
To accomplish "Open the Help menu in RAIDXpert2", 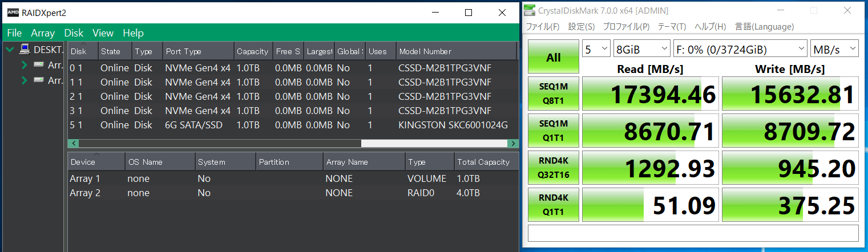I will click(133, 33).
